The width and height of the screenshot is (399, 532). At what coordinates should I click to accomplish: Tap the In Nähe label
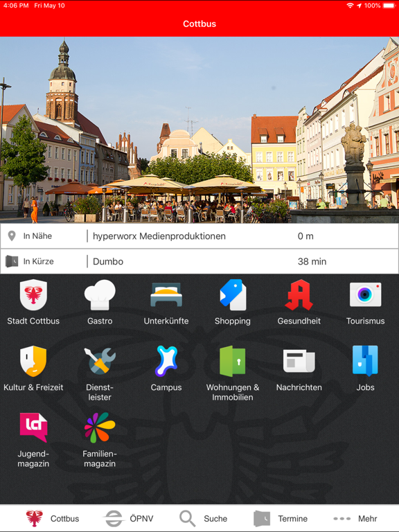coord(37,236)
